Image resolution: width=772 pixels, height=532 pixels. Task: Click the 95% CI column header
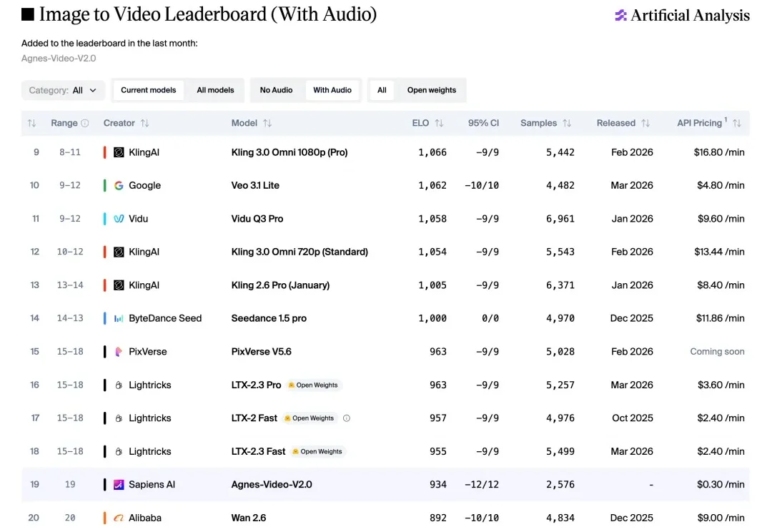[x=483, y=123]
